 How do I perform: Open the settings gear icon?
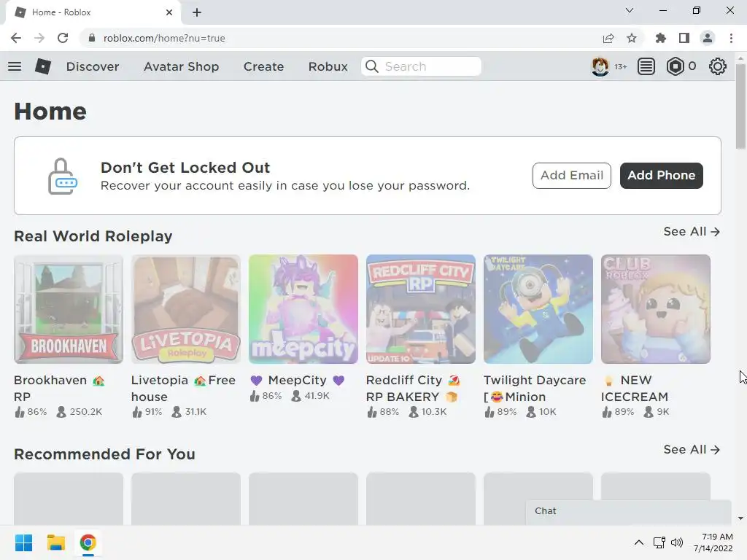tap(718, 66)
